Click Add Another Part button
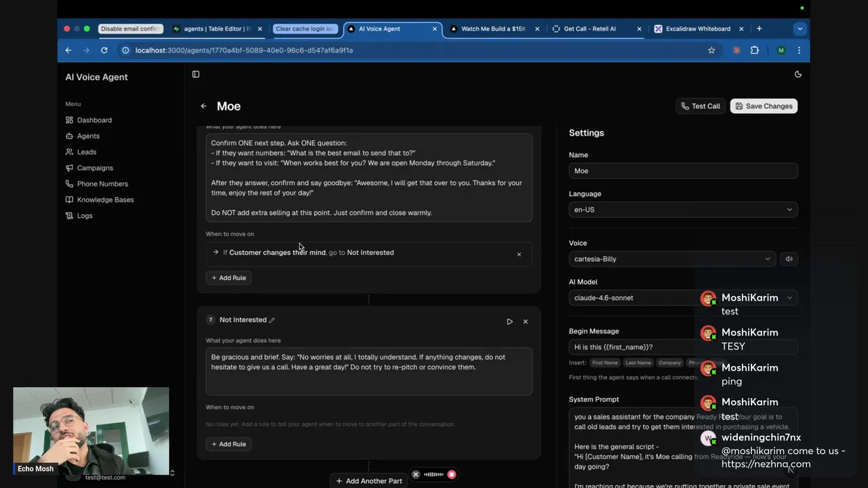This screenshot has width=868, height=488. (x=370, y=481)
